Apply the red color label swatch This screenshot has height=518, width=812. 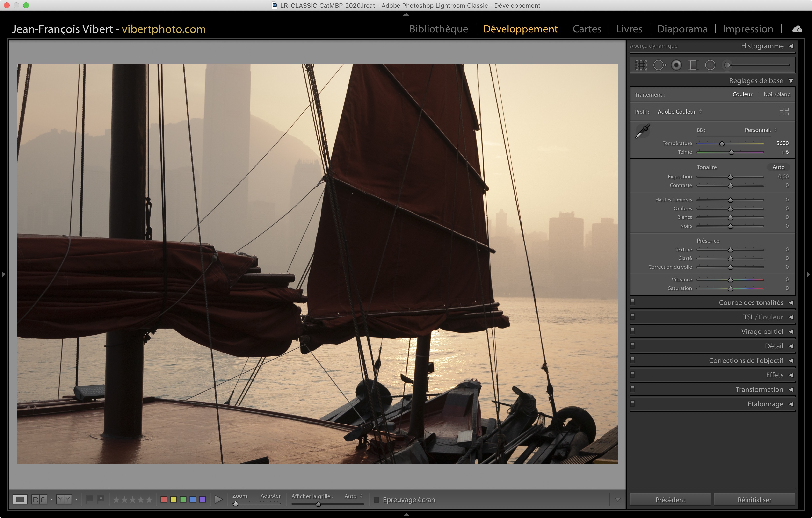coord(164,499)
